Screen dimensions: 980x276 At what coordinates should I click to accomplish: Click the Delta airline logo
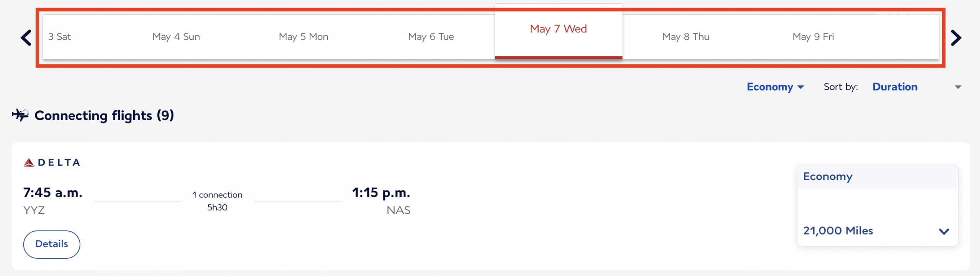pyautogui.click(x=52, y=163)
